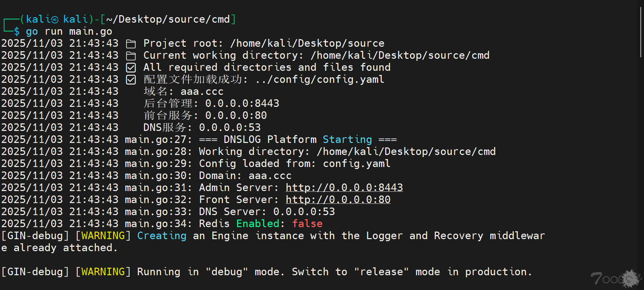Click the dollar sign prompt symbol

coord(17,32)
